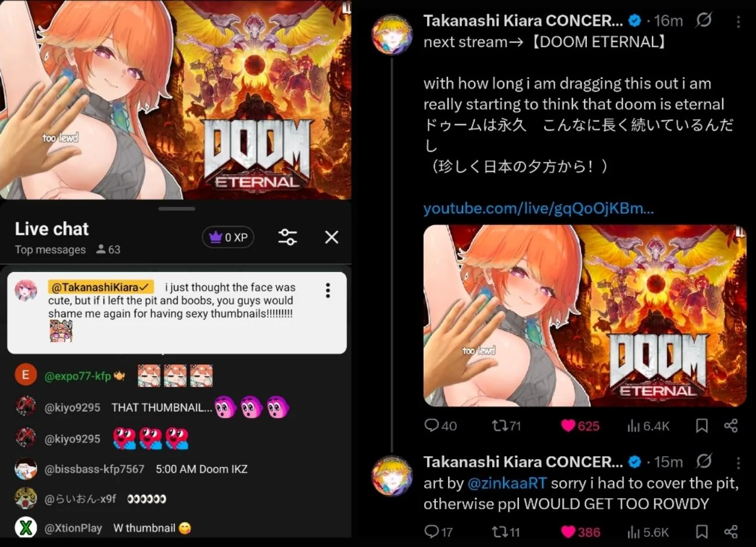Open the live chat filter settings icon
756x547 pixels.
288,237
